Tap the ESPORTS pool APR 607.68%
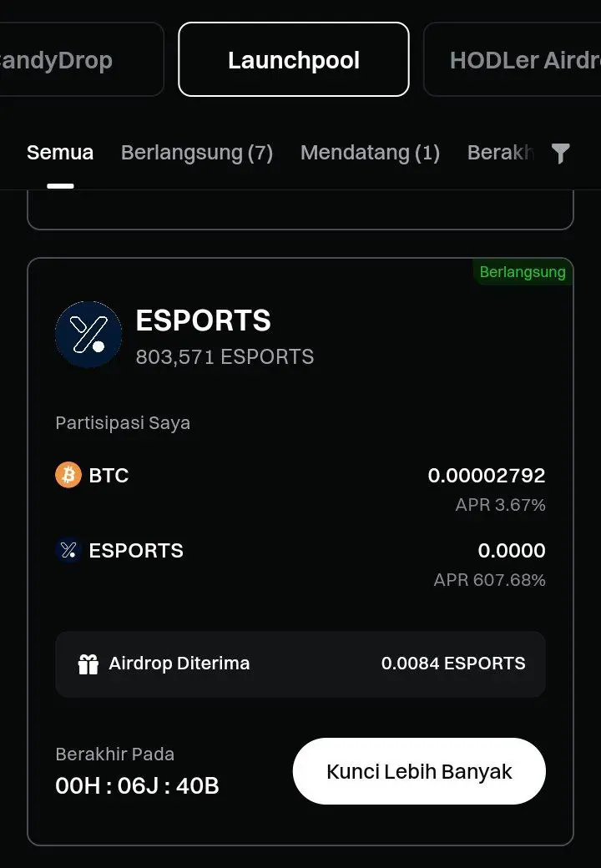 [x=490, y=579]
